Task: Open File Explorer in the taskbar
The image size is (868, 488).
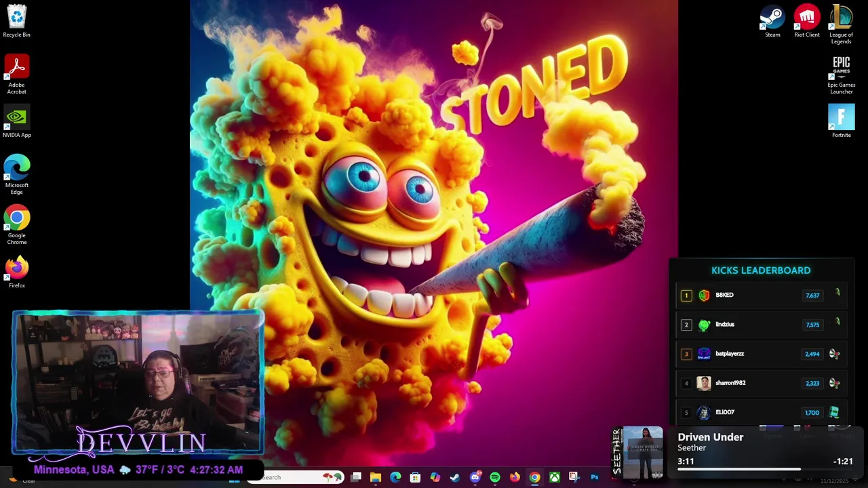Action: pos(376,477)
